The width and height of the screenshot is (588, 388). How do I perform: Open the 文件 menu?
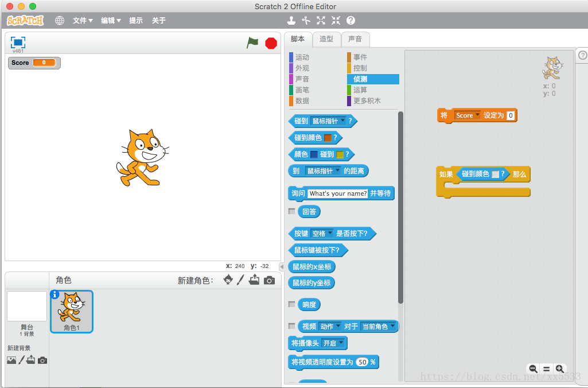pyautogui.click(x=83, y=20)
